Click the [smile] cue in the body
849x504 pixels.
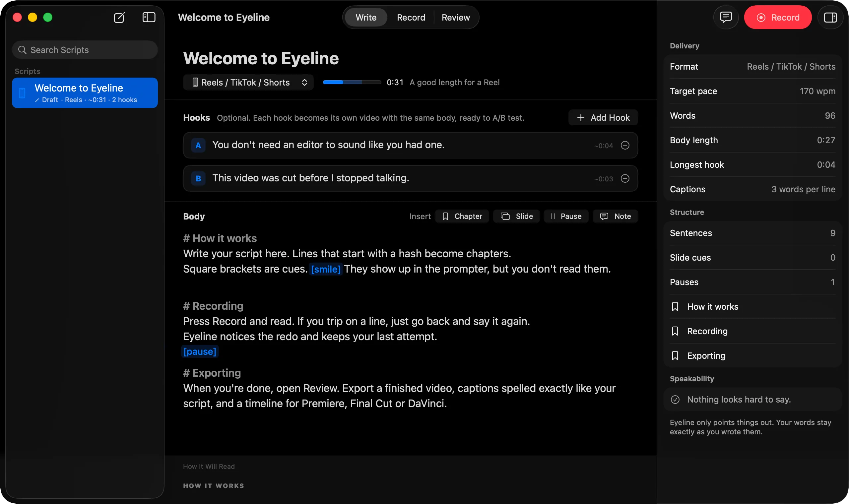coord(326,269)
